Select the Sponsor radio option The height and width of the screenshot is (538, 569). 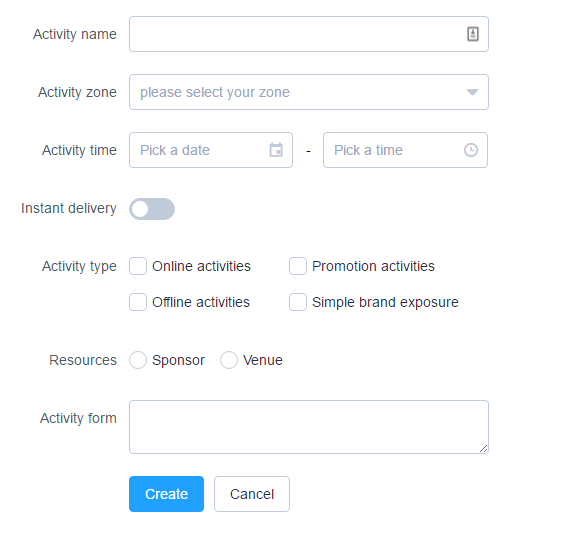click(138, 360)
